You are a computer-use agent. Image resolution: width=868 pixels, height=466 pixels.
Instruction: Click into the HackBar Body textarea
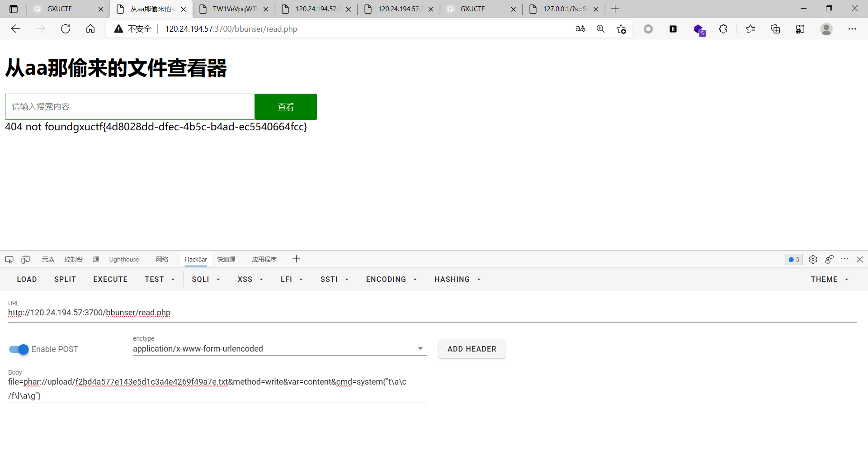pos(217,389)
